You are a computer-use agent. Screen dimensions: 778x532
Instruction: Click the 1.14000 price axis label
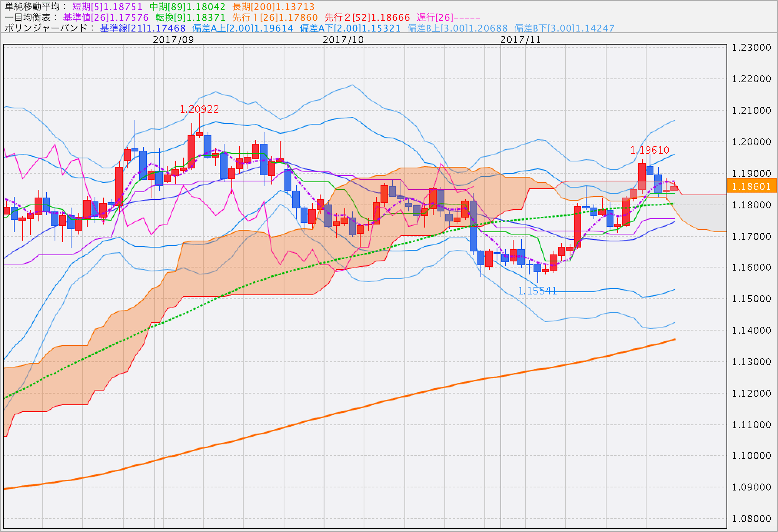751,331
